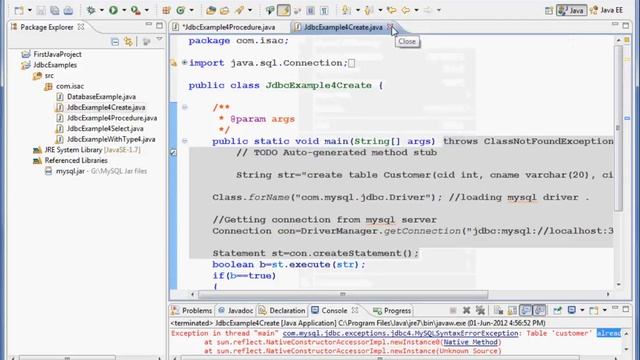
Task: Click the TODO task marker in gutter
Action: [173, 152]
